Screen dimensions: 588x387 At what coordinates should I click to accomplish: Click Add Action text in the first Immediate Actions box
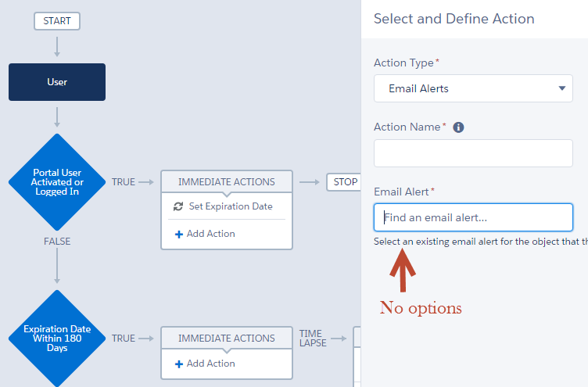[210, 234]
